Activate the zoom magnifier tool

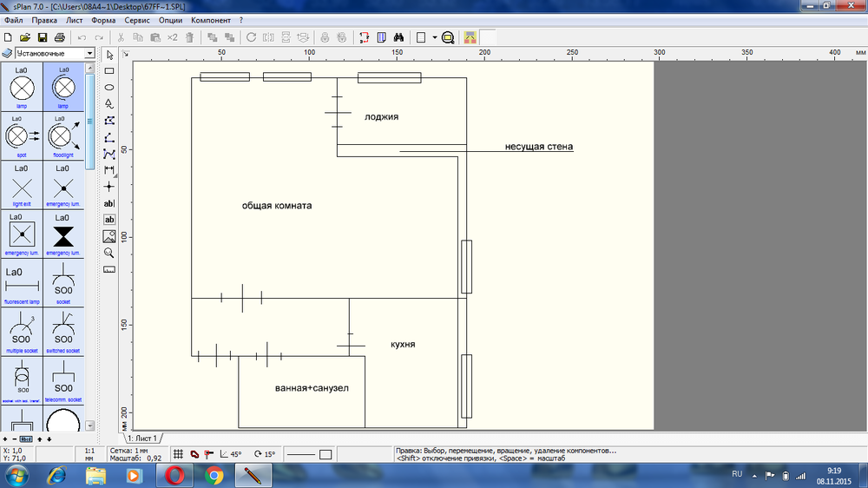pyautogui.click(x=109, y=253)
